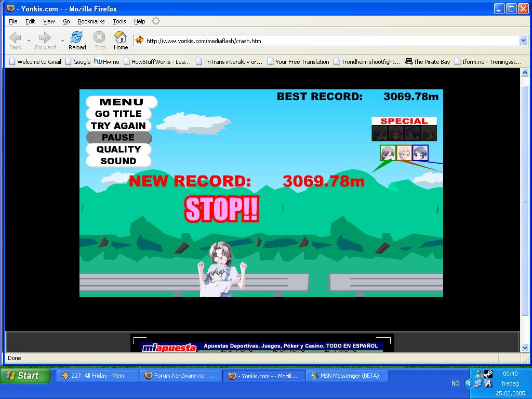
Task: Click TRY AGAIN in the game menu
Action: pos(118,126)
